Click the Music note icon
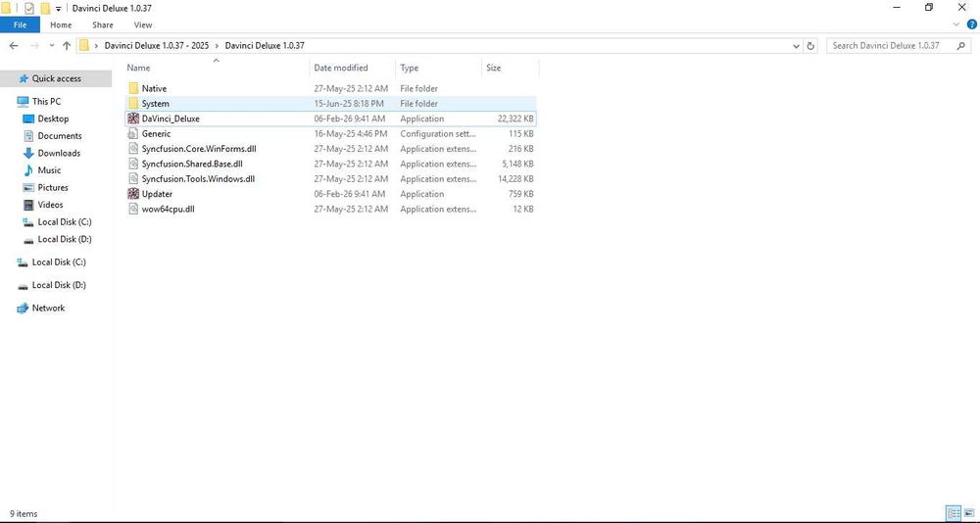980x523 pixels. tap(28, 170)
